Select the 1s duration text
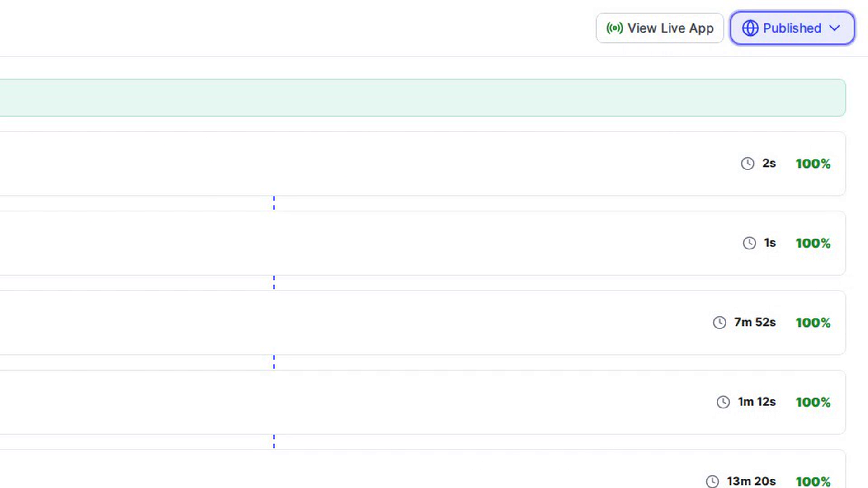This screenshot has height=488, width=868. click(x=770, y=243)
